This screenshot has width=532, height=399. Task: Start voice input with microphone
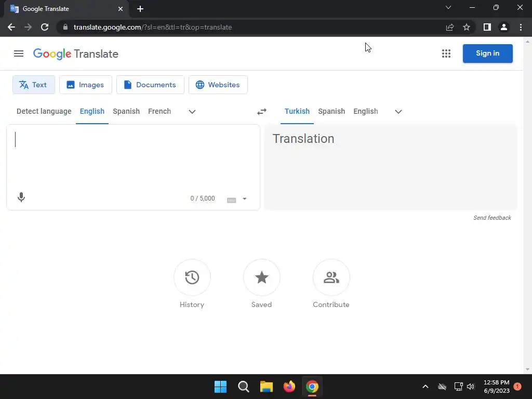pos(21,197)
